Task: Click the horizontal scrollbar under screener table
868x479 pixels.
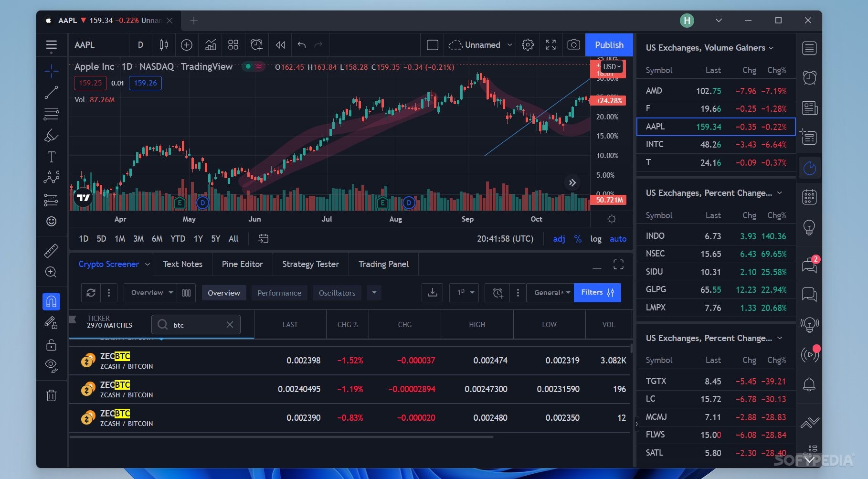Action: [282, 436]
